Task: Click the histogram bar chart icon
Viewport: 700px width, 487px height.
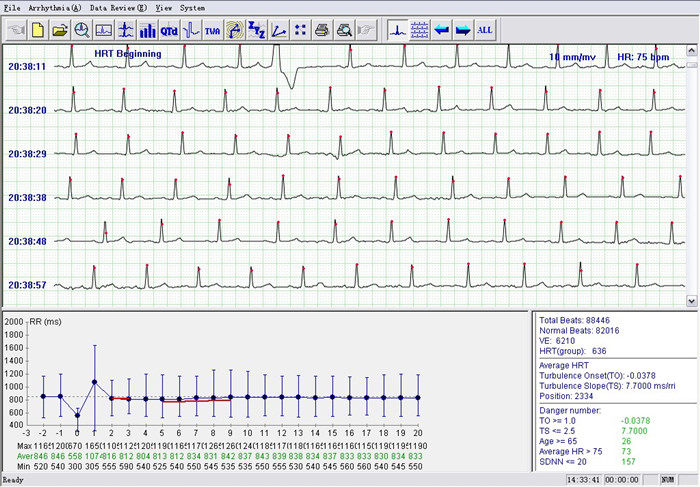Action: coord(147,30)
